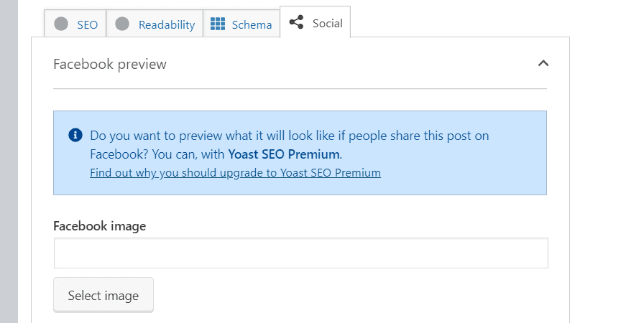Click the bold Yoast SEO Premium text
This screenshot has width=644, height=323.
coord(283,154)
